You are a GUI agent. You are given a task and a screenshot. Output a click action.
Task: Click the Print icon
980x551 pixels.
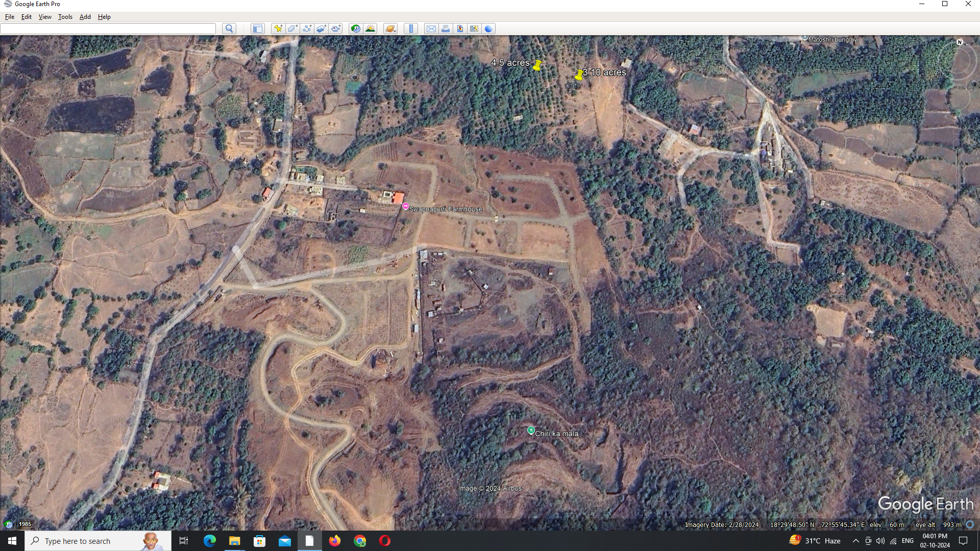(446, 29)
